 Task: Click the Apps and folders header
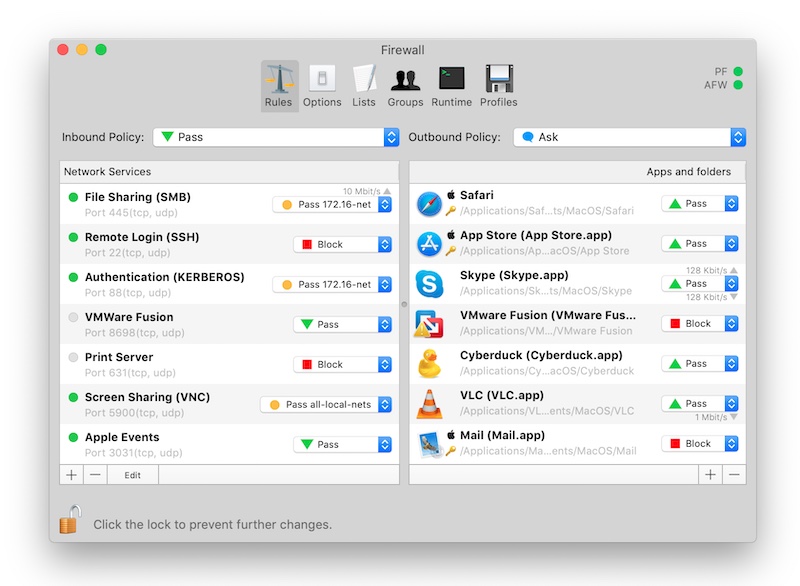pos(577,172)
